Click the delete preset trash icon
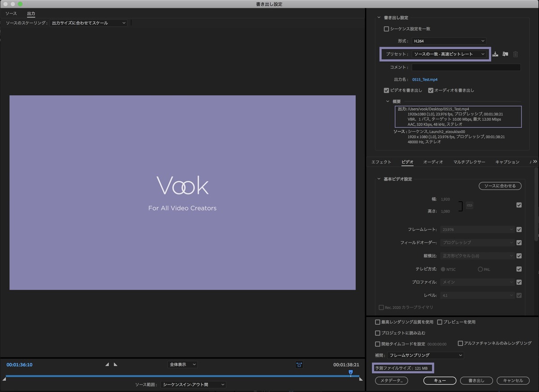Image resolution: width=539 pixels, height=392 pixels. [516, 54]
